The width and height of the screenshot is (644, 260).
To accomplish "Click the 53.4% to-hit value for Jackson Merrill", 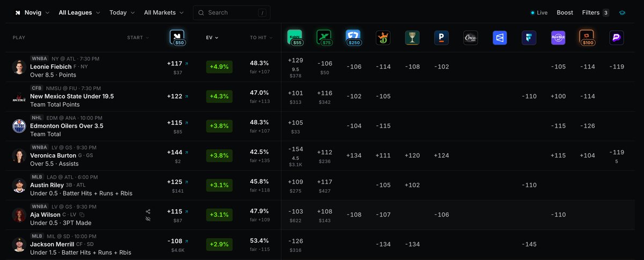I will [x=260, y=241].
